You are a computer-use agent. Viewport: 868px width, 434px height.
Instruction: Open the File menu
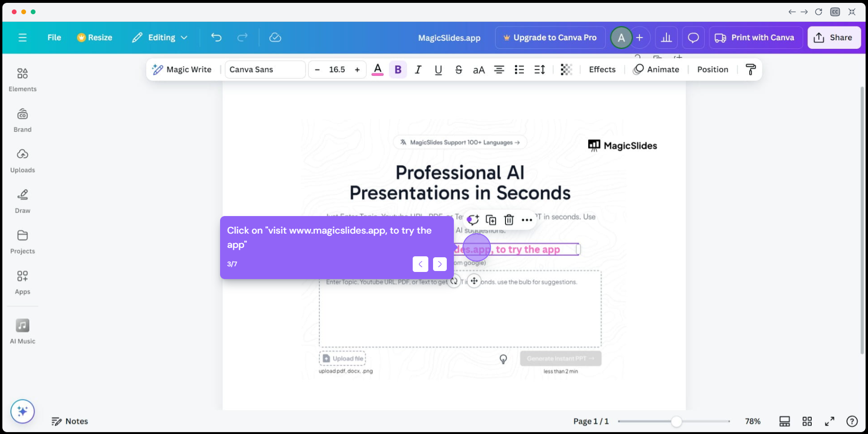pyautogui.click(x=54, y=37)
